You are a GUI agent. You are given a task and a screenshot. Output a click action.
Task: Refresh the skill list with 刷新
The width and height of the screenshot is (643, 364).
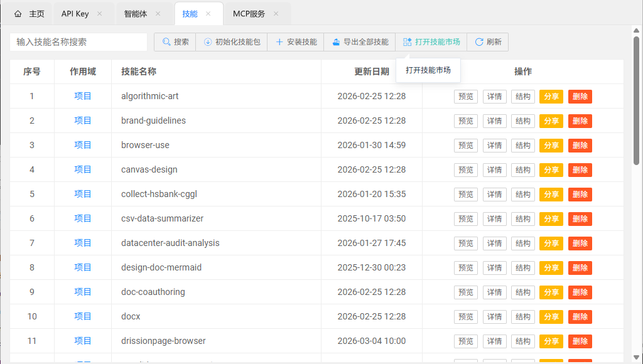click(488, 42)
